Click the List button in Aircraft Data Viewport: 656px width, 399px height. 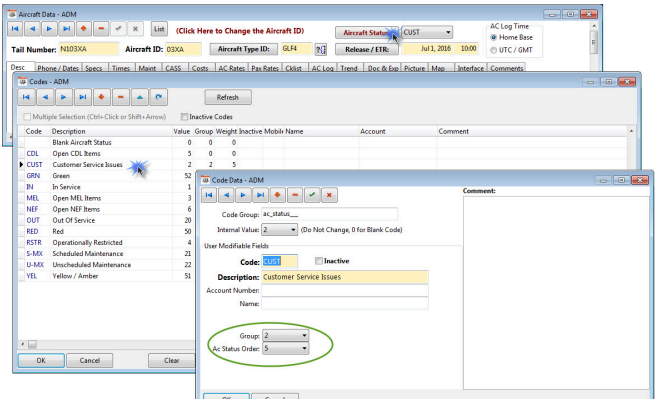click(x=159, y=29)
